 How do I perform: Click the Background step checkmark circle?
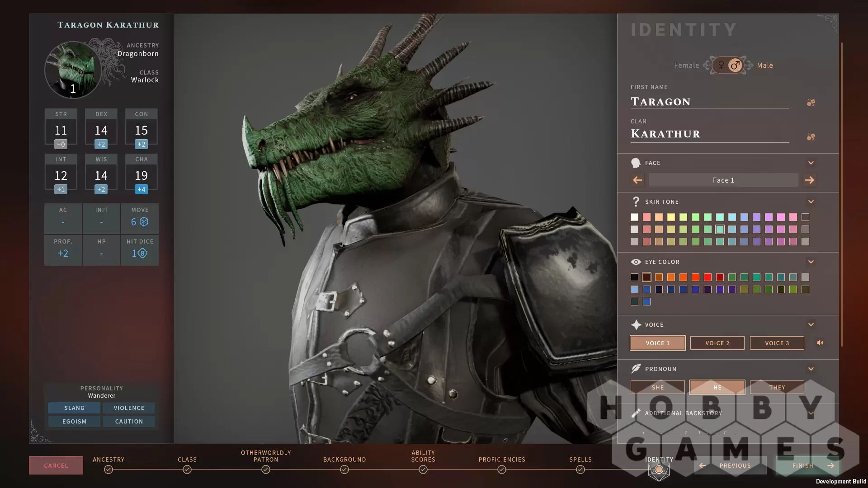click(x=344, y=469)
